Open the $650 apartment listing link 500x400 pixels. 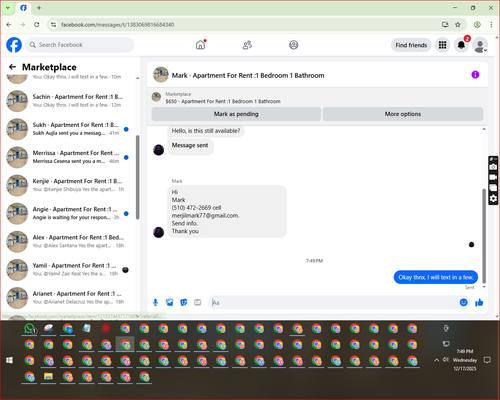pyautogui.click(x=223, y=101)
